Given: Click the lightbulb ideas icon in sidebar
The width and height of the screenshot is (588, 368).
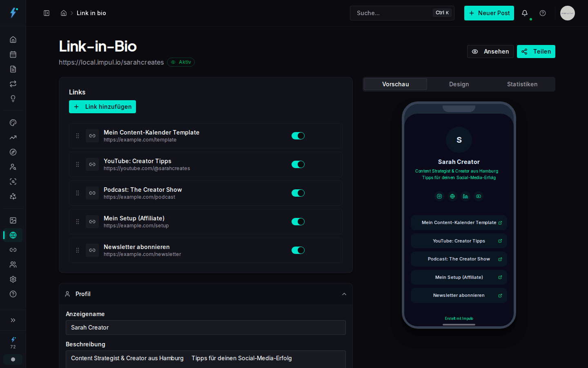Looking at the screenshot, I should 13,99.
